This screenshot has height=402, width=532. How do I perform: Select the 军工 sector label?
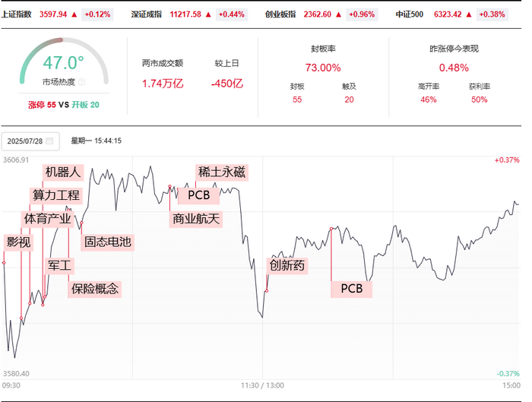pos(59,265)
